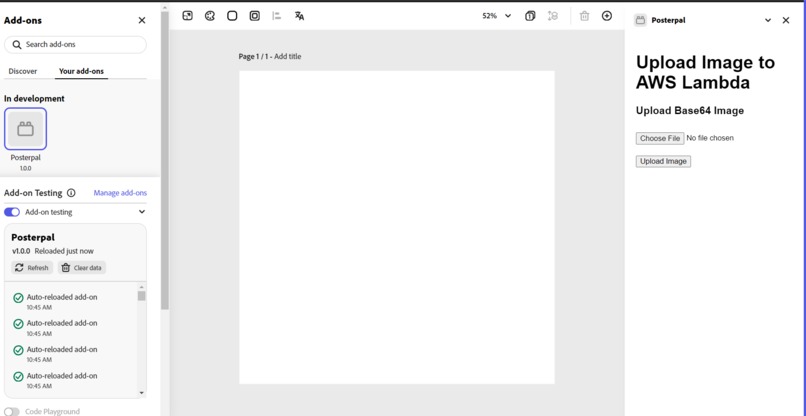Click the Refresh button

tap(32, 267)
